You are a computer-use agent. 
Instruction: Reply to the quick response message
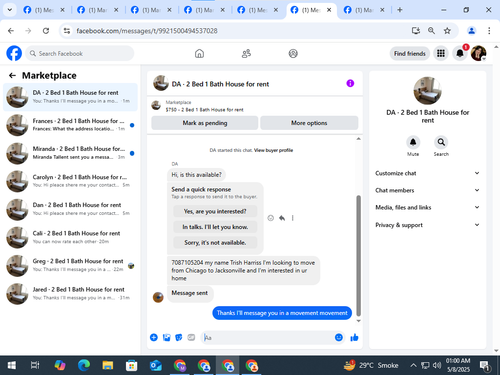[282, 218]
